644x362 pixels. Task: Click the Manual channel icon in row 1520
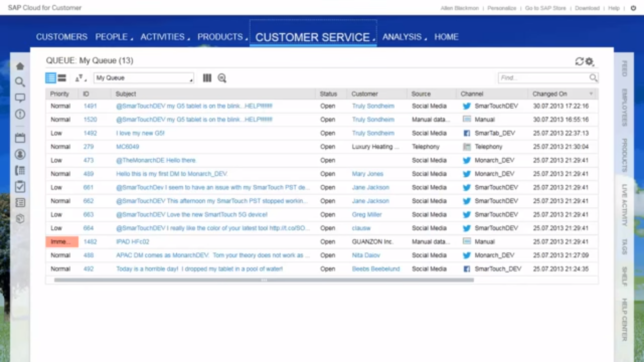(467, 120)
